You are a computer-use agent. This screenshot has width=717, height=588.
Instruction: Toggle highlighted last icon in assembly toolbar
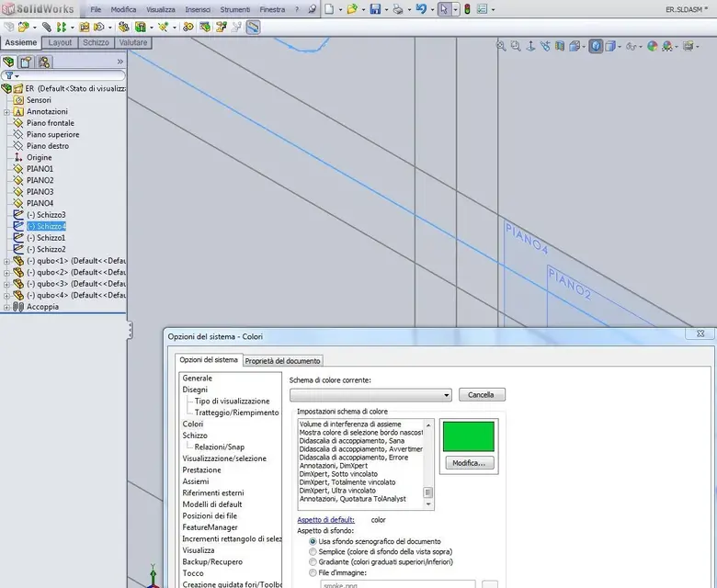pyautogui.click(x=253, y=28)
